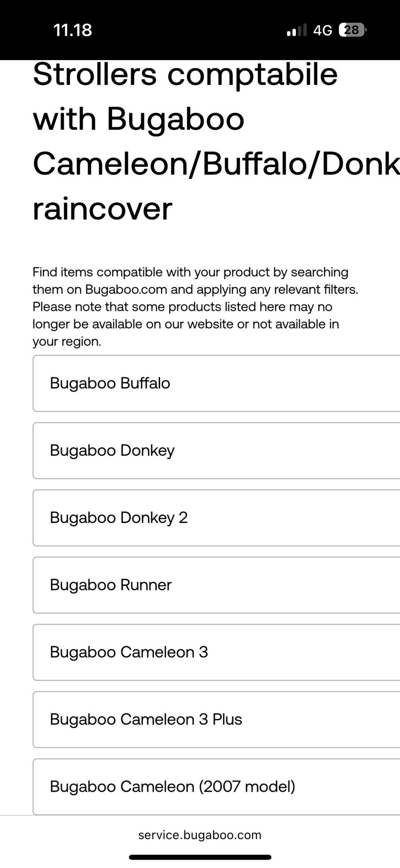400x868 pixels.
Task: Tap the 'with Bugaboo' heading line
Action: pos(138,119)
